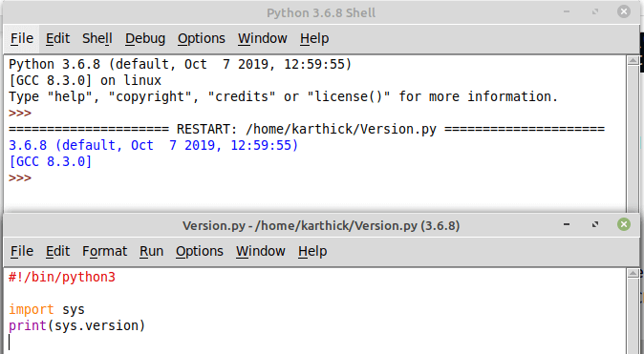Viewport: 644px width, 354px height.
Task: Open File menu in Python Shell window
Action: [22, 38]
